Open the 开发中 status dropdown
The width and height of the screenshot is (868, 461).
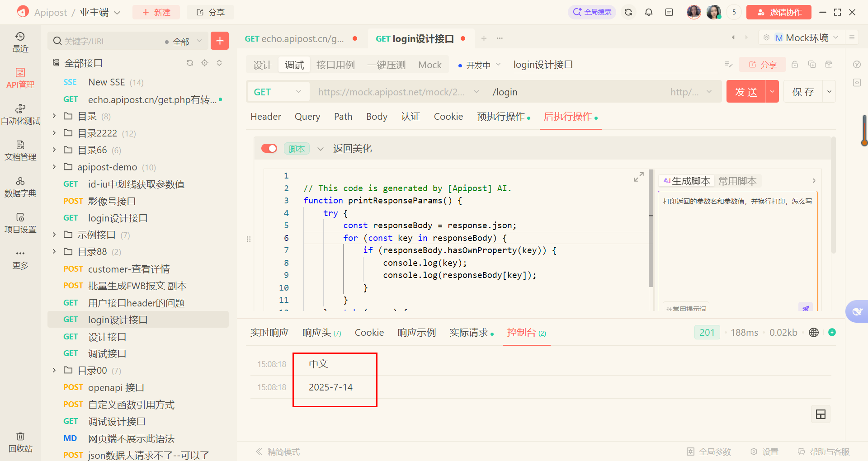tap(479, 65)
